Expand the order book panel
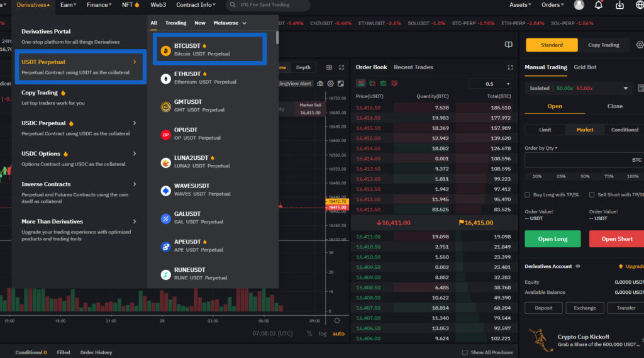Viewport: 644px width, 358px height. (510, 67)
